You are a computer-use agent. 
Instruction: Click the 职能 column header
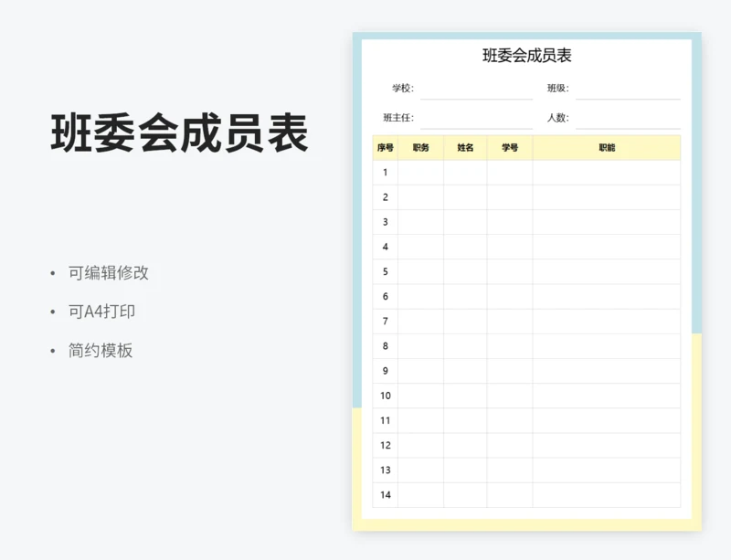coord(607,148)
